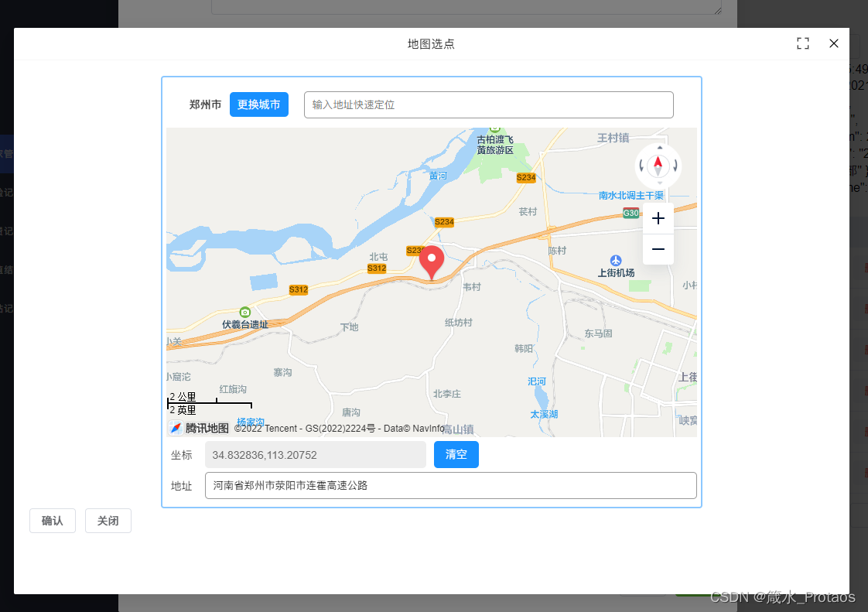Click the 输入地址快速定位 search field
868x612 pixels.
tap(488, 104)
